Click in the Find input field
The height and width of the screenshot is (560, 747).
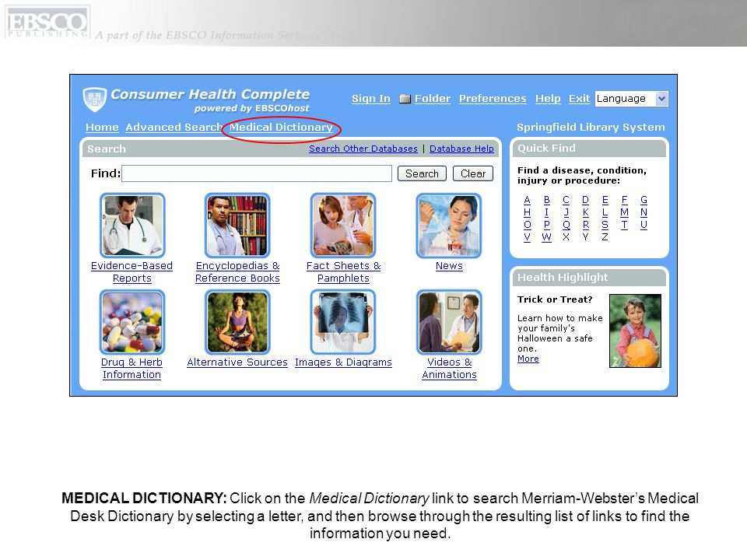point(257,173)
